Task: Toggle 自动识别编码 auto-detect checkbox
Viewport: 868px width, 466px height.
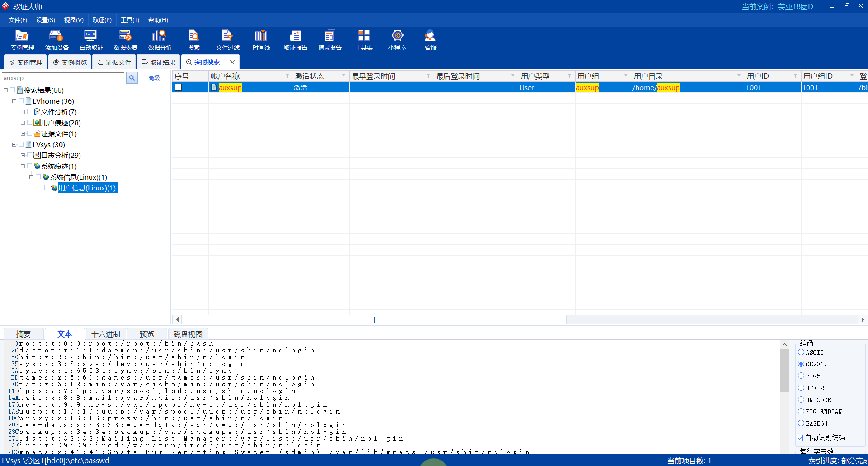Action: [x=800, y=437]
